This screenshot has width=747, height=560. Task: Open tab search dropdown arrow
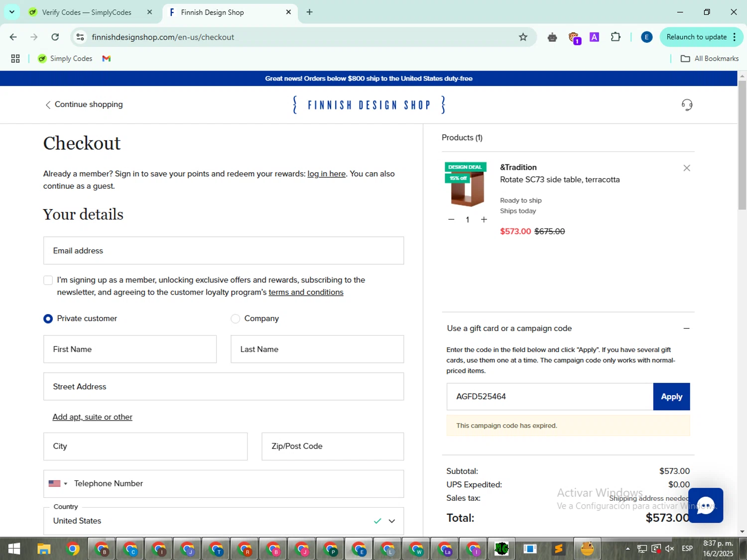[x=12, y=12]
